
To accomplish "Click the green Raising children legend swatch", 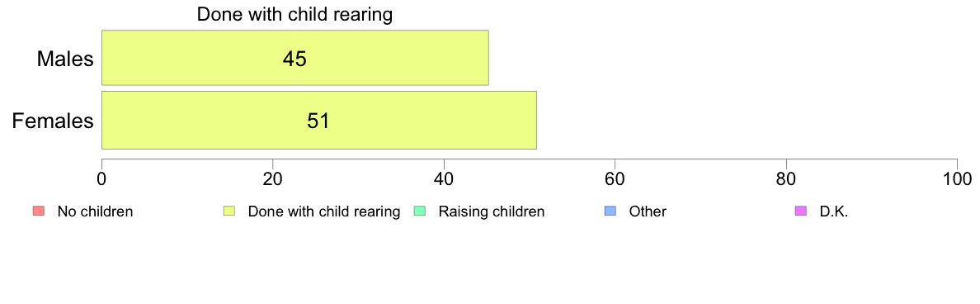I will [419, 211].
